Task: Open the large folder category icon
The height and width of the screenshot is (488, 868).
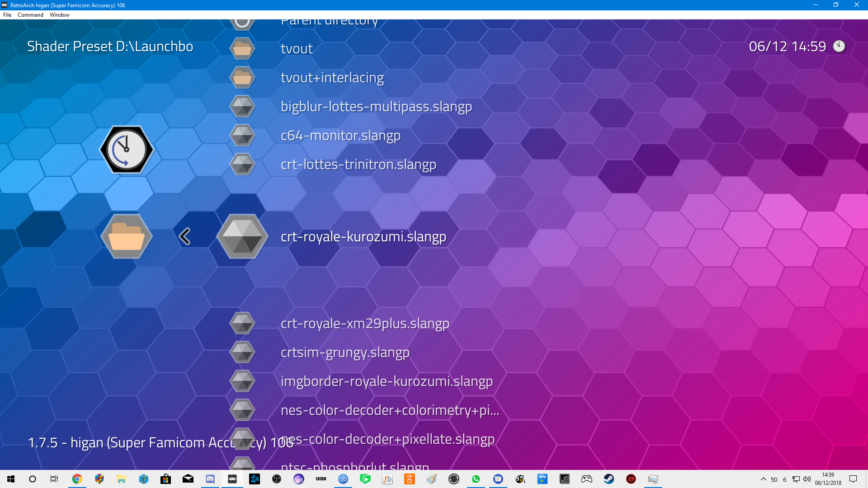Action: click(x=127, y=236)
